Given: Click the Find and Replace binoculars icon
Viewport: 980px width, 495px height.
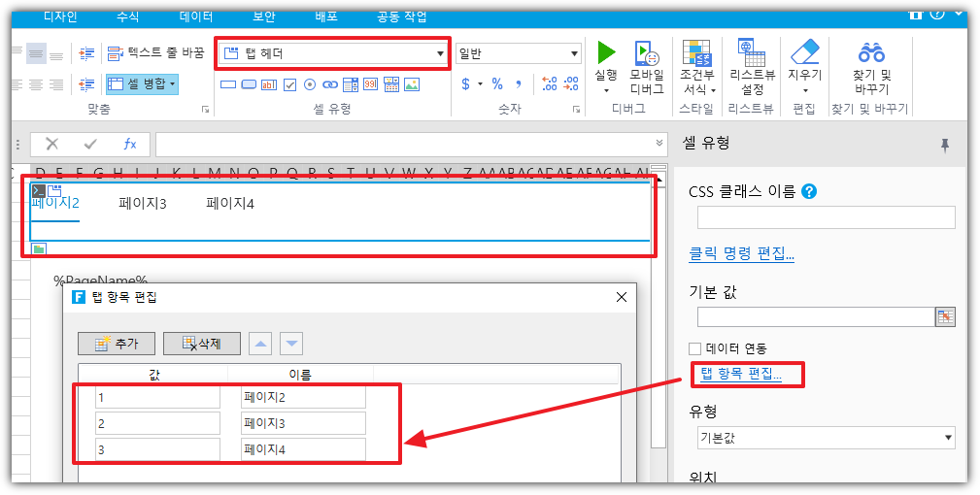Looking at the screenshot, I should (x=871, y=52).
